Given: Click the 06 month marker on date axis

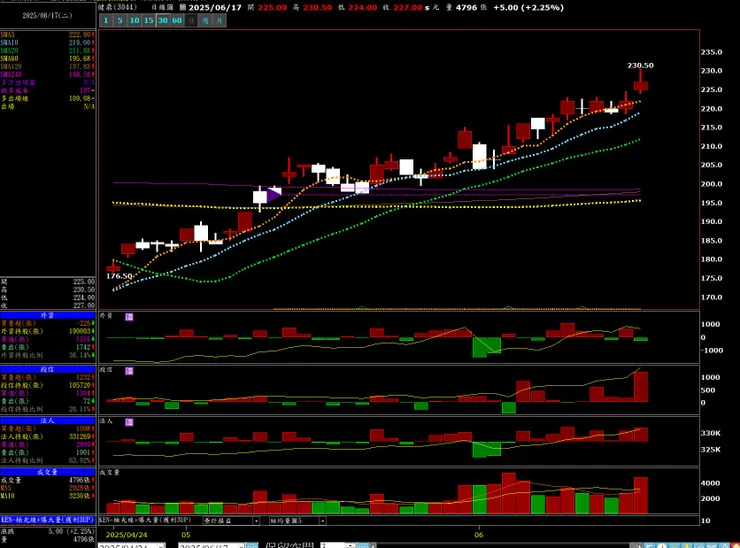Looking at the screenshot, I should 479,535.
